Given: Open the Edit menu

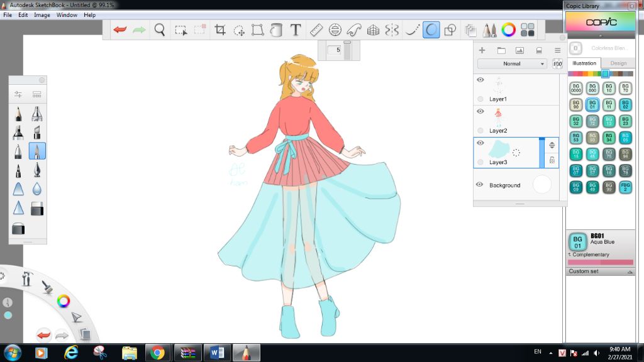Looking at the screenshot, I should point(23,15).
